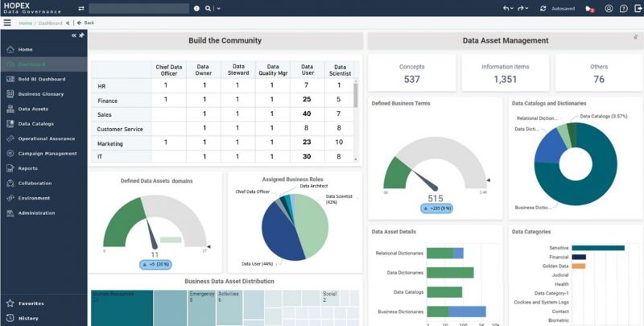The width and height of the screenshot is (644, 326).
Task: Click the Business Glossary sidebar icon
Action: tap(10, 94)
